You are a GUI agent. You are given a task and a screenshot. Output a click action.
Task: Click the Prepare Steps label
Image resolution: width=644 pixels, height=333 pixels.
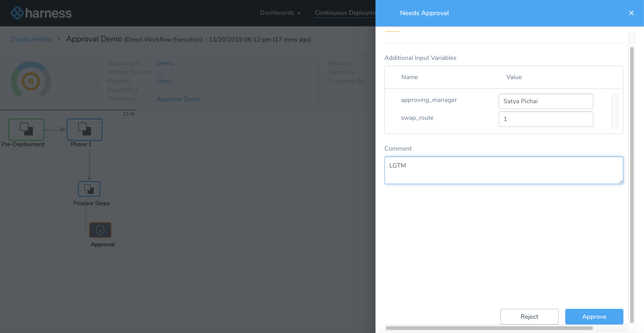[91, 203]
